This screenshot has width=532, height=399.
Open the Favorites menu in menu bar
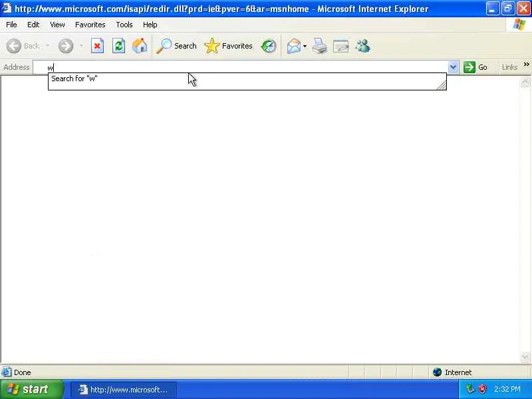coord(90,25)
